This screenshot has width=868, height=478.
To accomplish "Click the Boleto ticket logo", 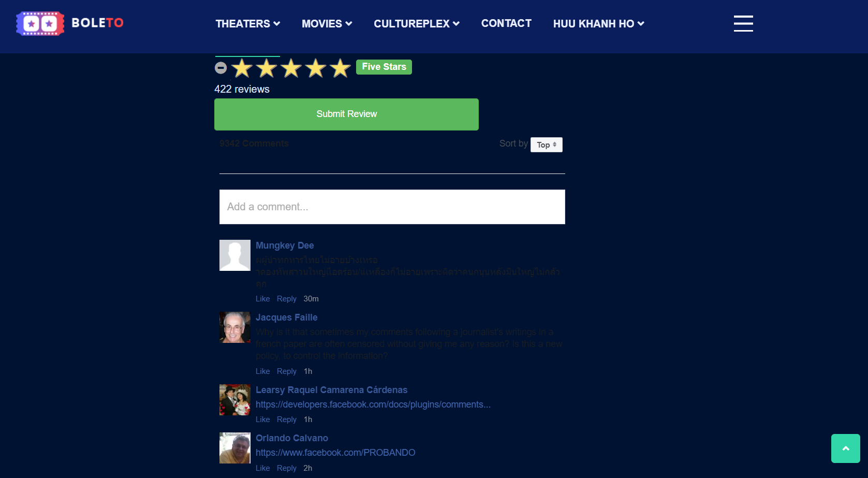I will pos(40,23).
